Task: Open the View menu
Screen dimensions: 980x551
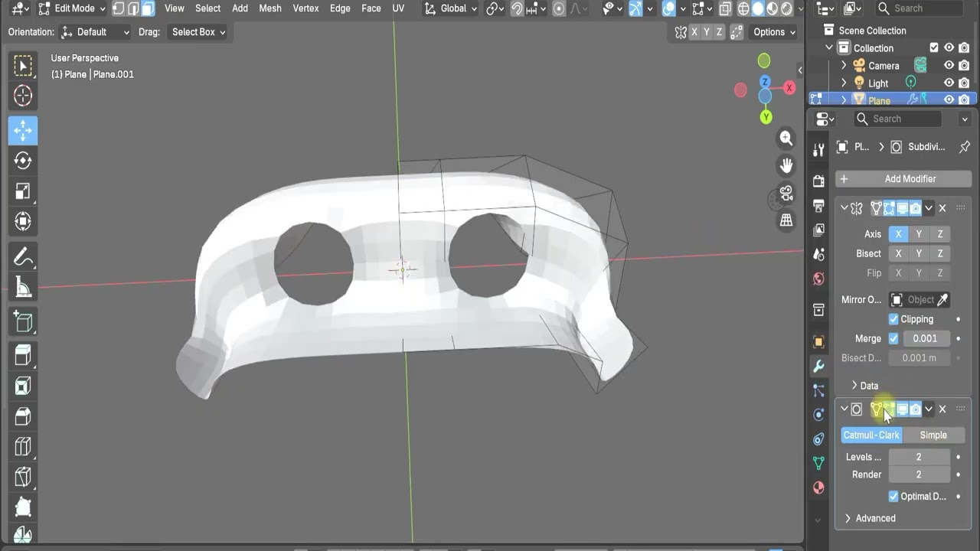Action: [x=175, y=8]
